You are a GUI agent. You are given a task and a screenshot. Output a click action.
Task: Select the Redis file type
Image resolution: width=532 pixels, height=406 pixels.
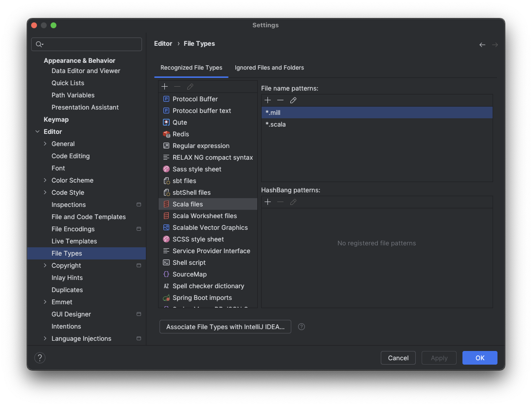[180, 134]
